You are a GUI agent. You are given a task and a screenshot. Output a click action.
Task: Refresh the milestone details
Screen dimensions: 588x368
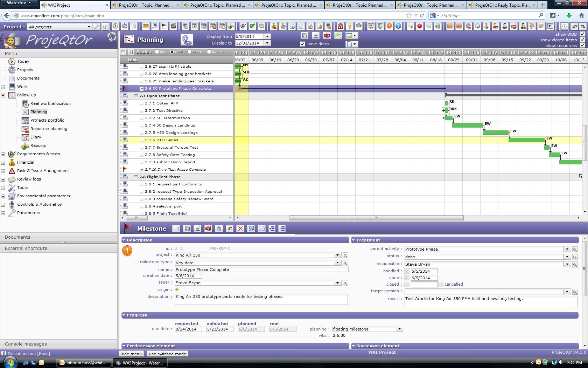click(251, 229)
